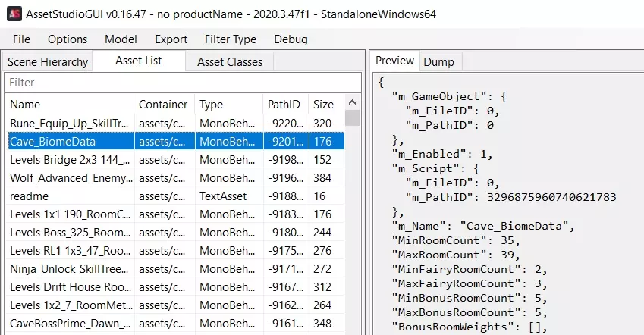The width and height of the screenshot is (644, 335).
Task: Select the Wolf_Advanced_Enemy asset row
Action: coord(68,178)
